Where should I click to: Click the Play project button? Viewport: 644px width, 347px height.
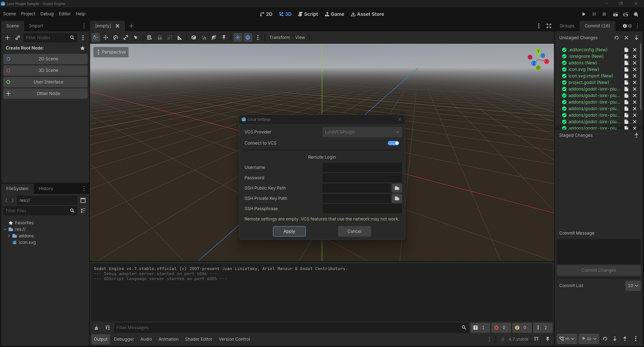[584, 14]
